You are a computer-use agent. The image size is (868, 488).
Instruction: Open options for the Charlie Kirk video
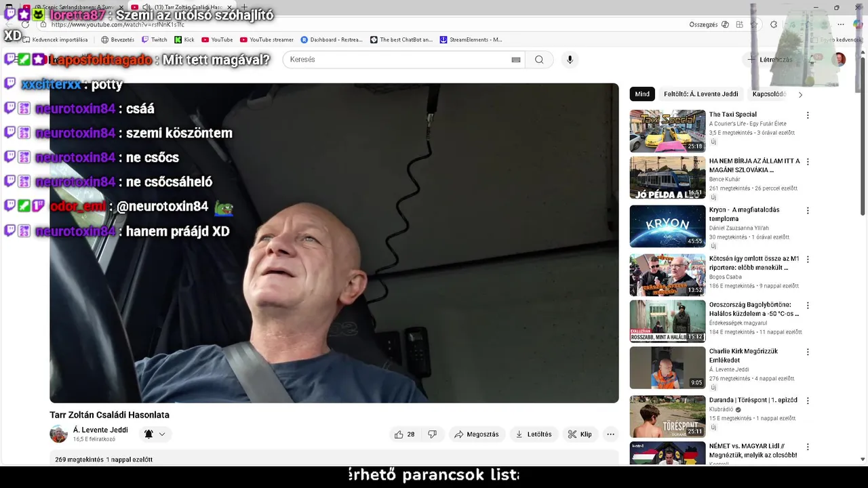pyautogui.click(x=808, y=352)
